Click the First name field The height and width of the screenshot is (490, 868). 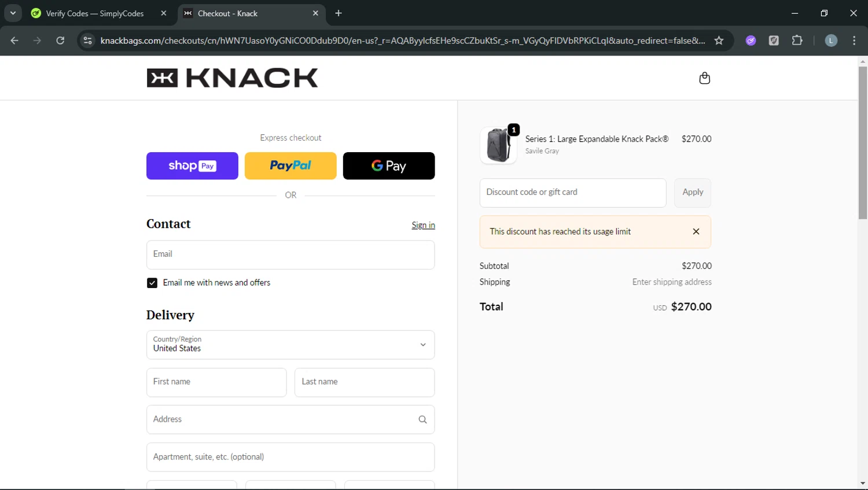[x=216, y=382]
